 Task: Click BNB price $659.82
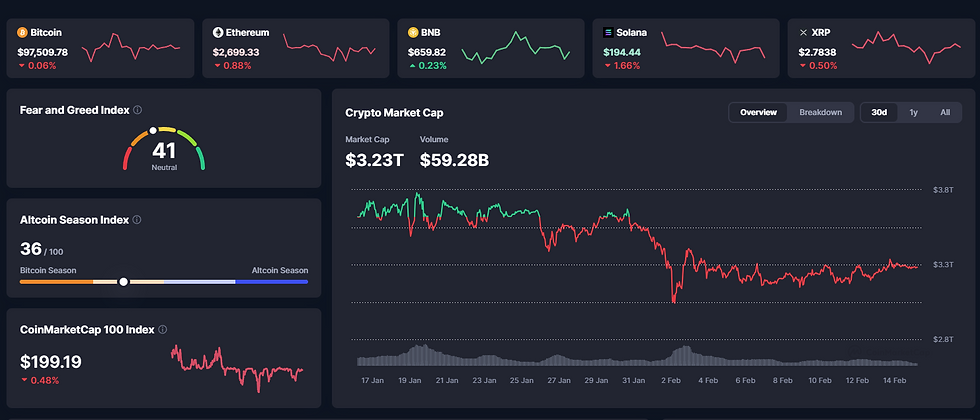pyautogui.click(x=427, y=52)
